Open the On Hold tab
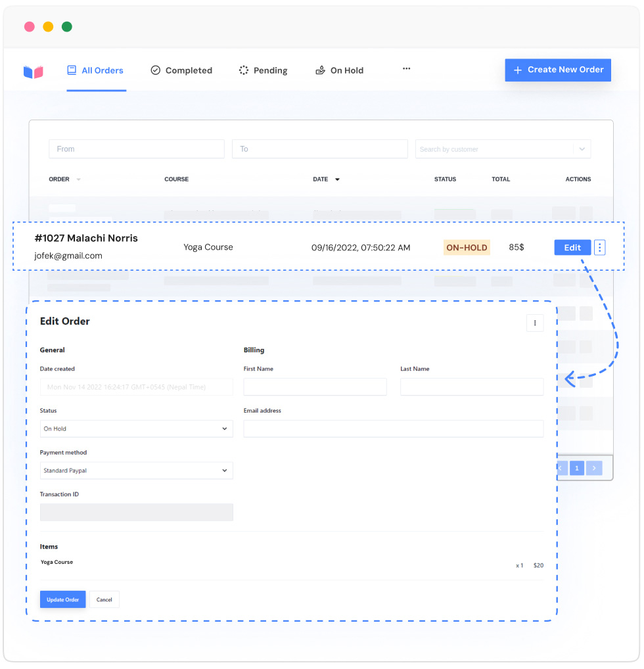 [x=339, y=70]
